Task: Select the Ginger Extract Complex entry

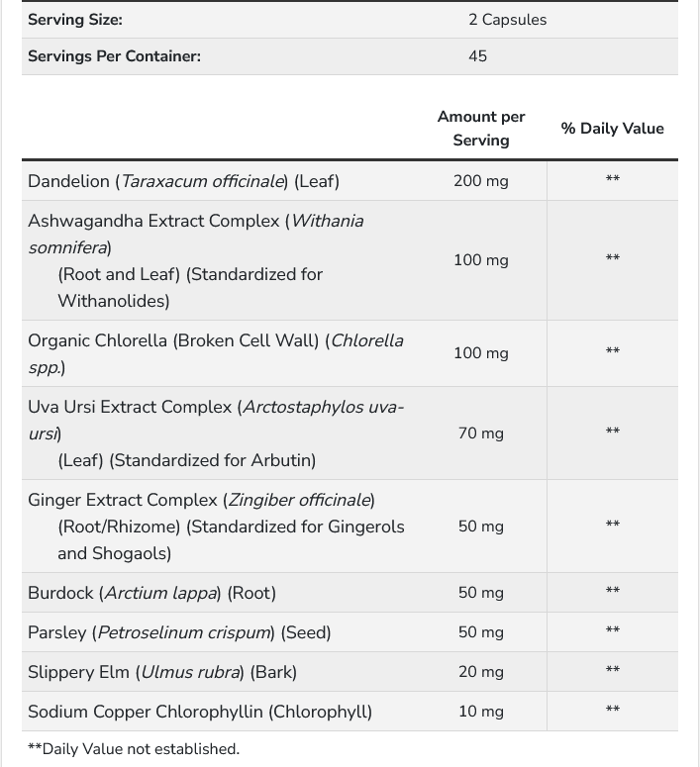Action: (x=216, y=527)
